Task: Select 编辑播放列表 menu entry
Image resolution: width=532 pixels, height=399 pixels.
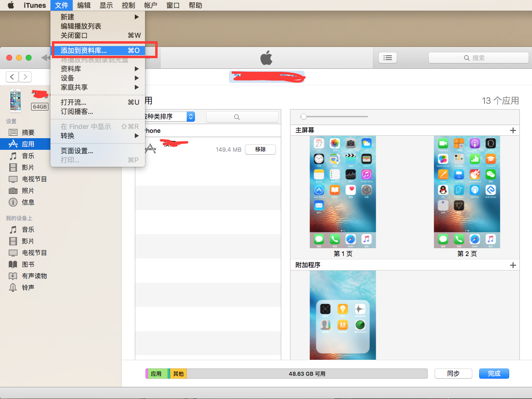Action: tap(97, 26)
